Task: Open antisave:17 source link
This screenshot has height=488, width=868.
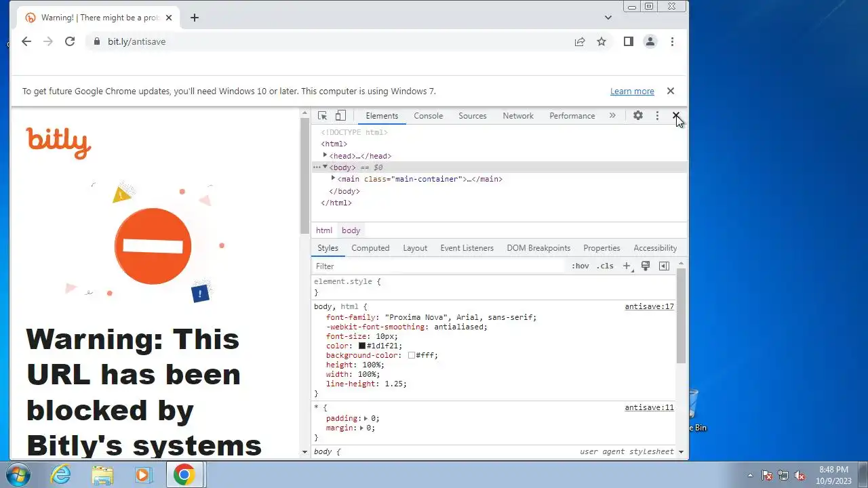Action: pyautogui.click(x=649, y=307)
